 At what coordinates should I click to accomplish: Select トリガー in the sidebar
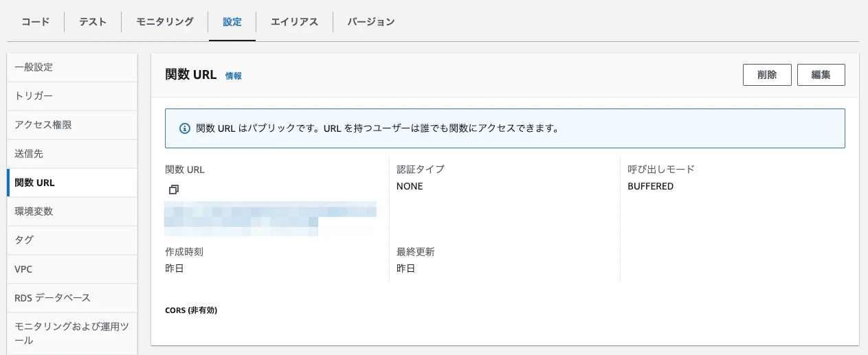72,96
